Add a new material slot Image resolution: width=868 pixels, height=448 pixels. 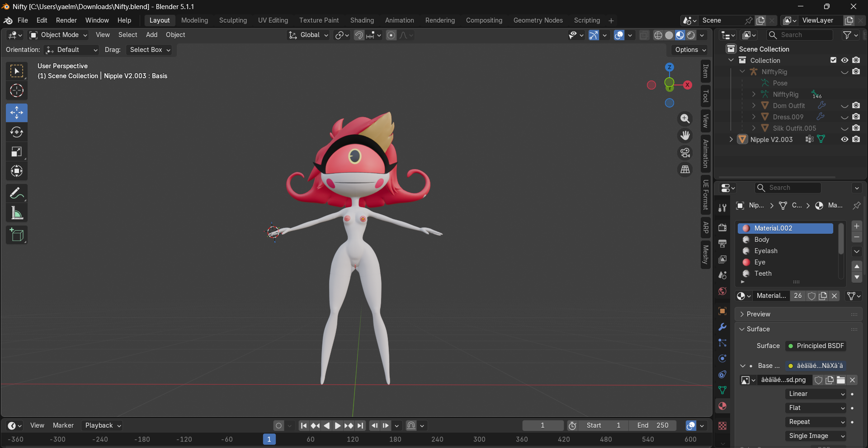(857, 226)
